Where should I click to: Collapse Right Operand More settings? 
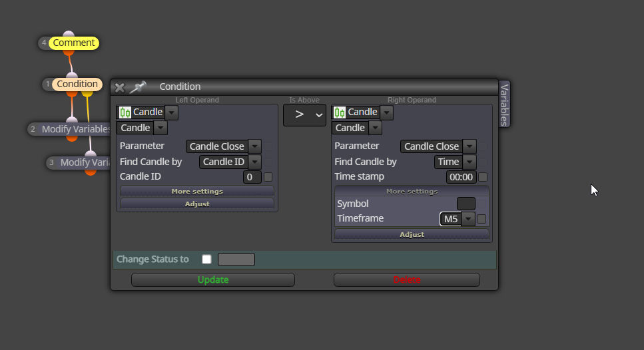tap(412, 191)
